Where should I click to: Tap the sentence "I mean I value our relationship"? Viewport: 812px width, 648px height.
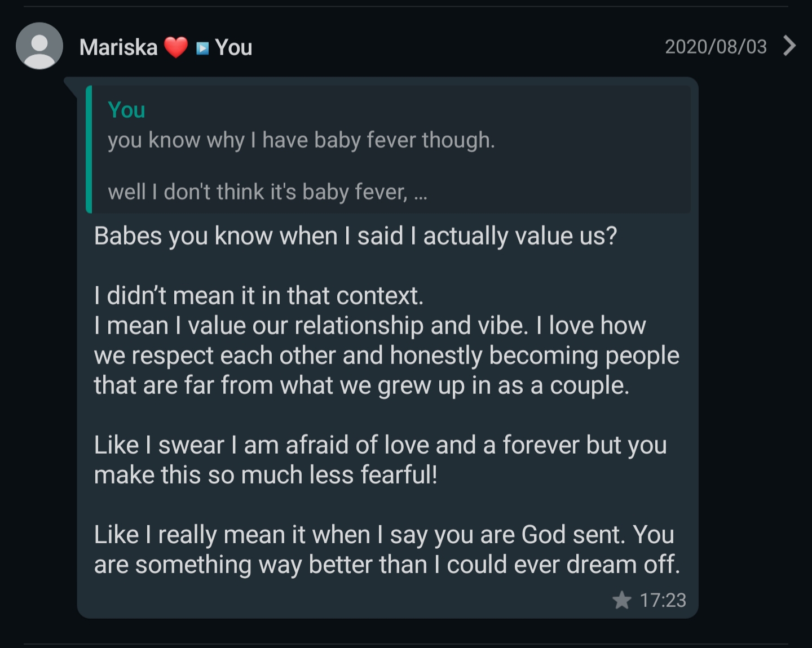click(369, 326)
